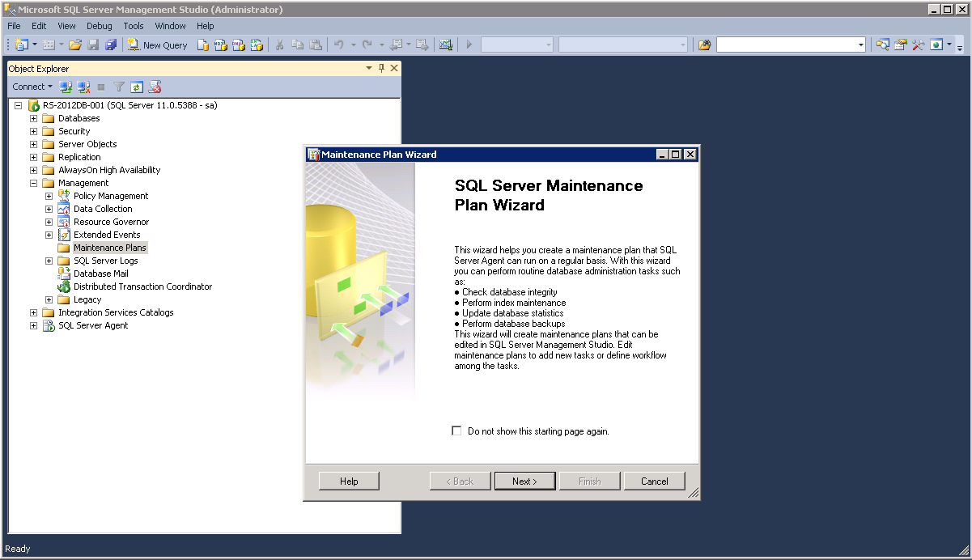Click the Toolbox hammer and wrench icon
Viewport: 972px width, 560px height.
click(918, 45)
